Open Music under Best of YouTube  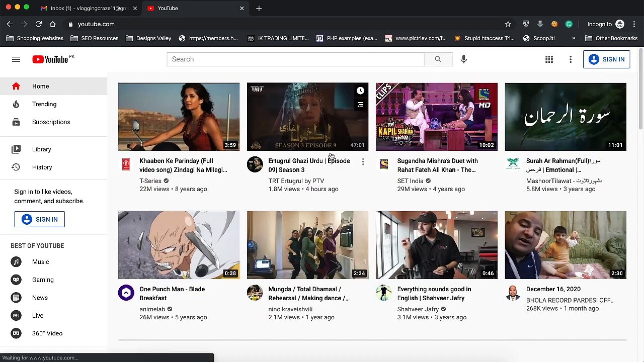(53, 262)
